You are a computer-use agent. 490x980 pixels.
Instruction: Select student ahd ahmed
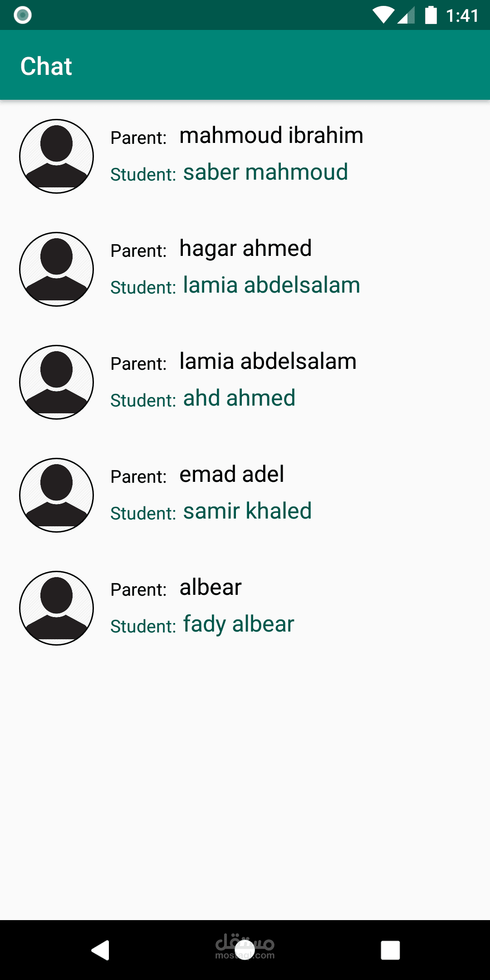(239, 398)
